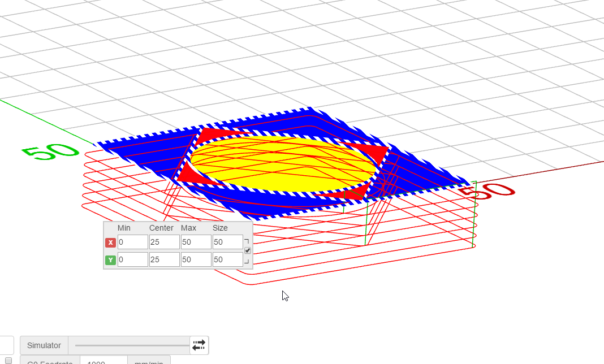The image size is (604, 364).
Task: Click the green 50 Y-axis label
Action: tap(50, 152)
